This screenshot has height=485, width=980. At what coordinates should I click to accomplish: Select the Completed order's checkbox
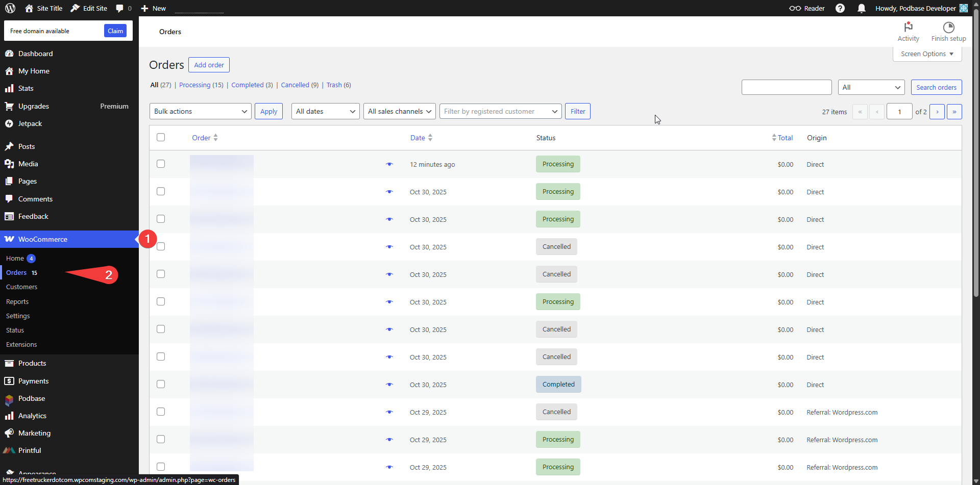pos(161,384)
